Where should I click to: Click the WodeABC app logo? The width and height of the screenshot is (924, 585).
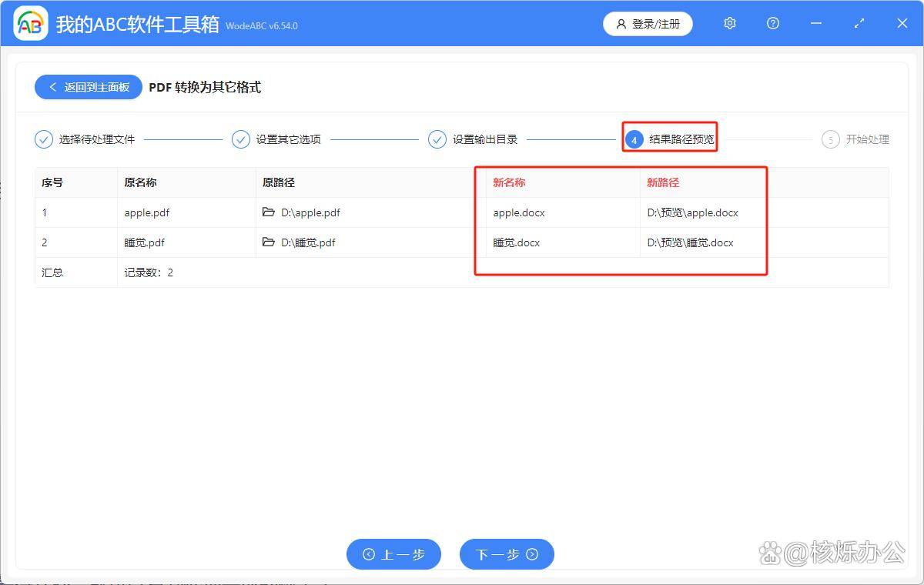click(31, 24)
